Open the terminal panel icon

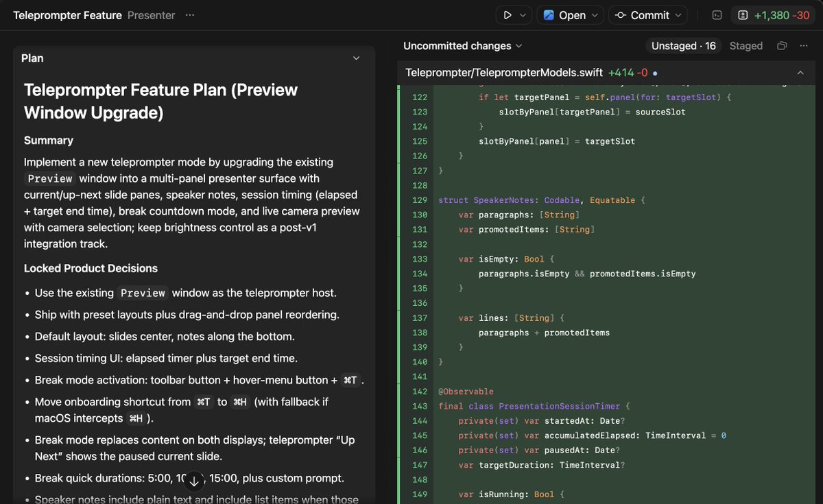[x=717, y=15]
